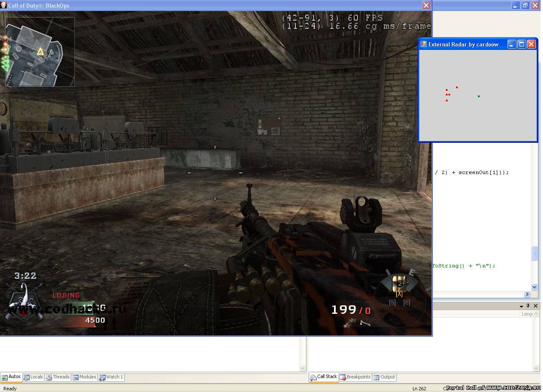This screenshot has width=543, height=392.
Task: Click the code editor scroll-down arrow
Action: [x=534, y=287]
